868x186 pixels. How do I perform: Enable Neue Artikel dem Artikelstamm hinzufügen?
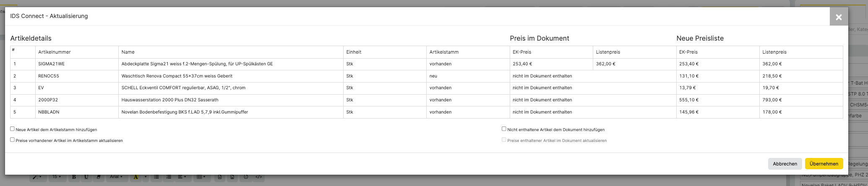(x=12, y=129)
